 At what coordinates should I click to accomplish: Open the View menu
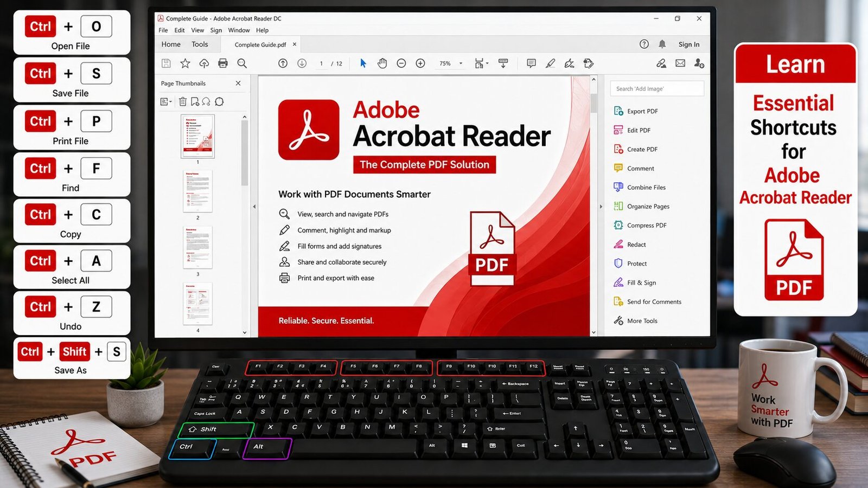pyautogui.click(x=197, y=30)
